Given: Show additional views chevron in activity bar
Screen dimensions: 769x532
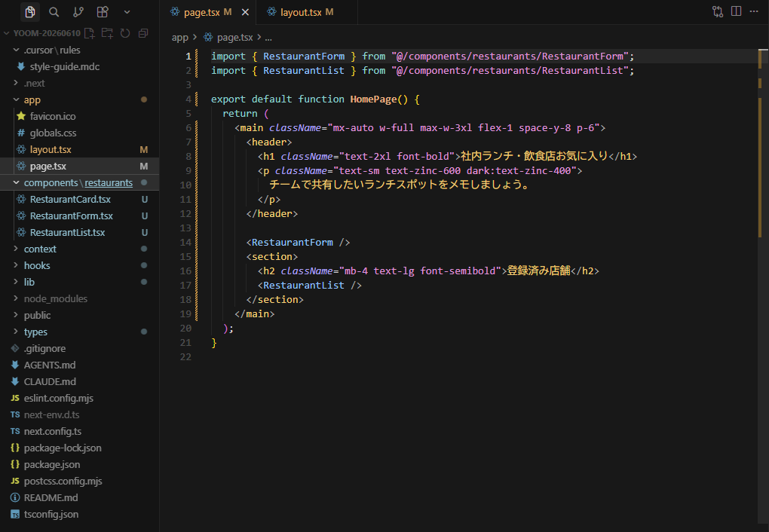Looking at the screenshot, I should coord(127,12).
